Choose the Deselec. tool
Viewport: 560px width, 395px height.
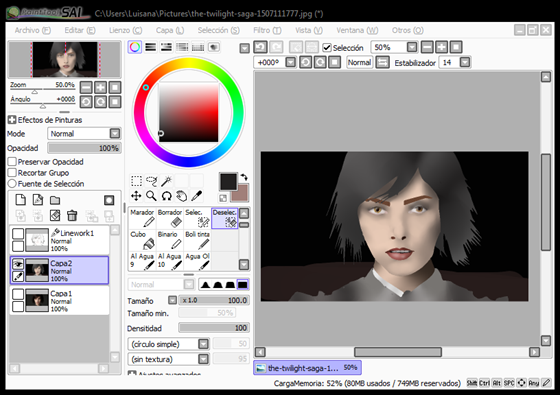(225, 218)
